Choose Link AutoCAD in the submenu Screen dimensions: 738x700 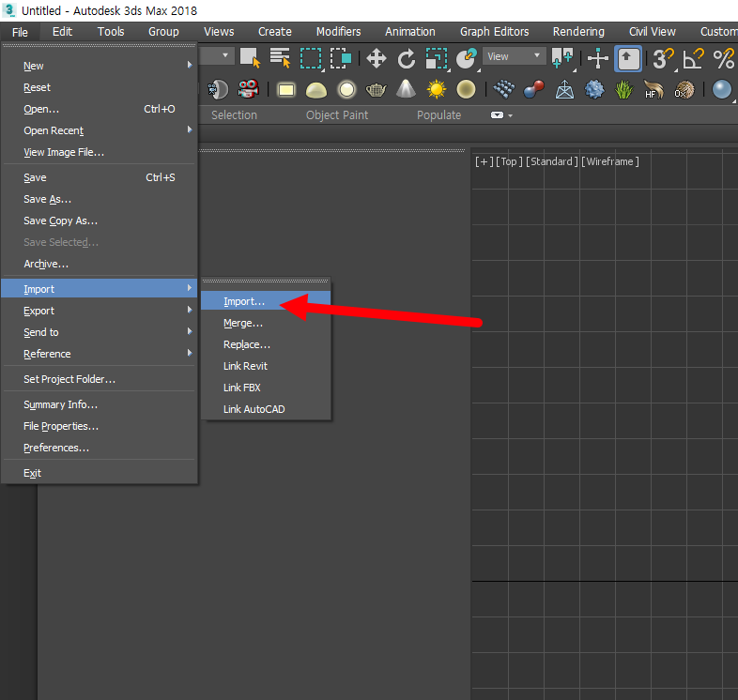266,409
